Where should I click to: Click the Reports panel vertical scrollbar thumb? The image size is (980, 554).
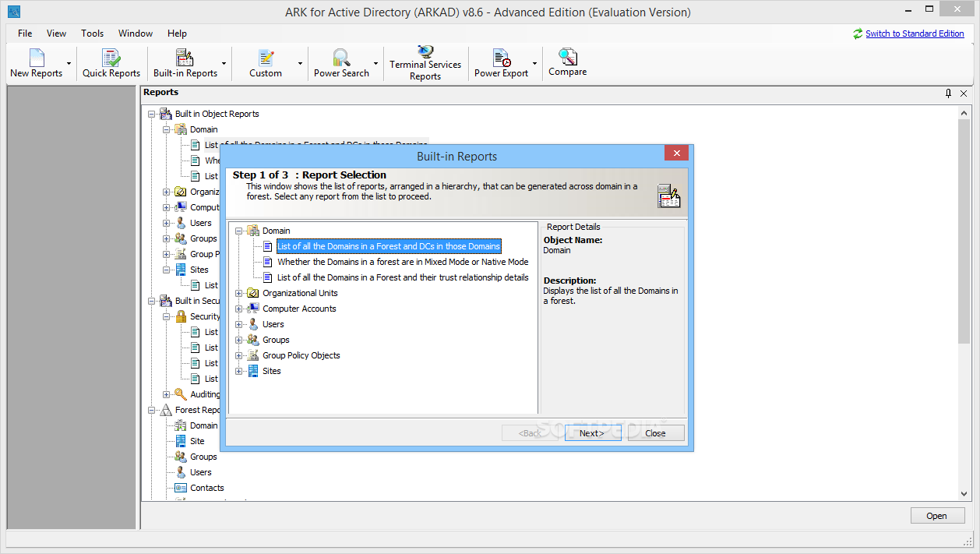point(964,232)
